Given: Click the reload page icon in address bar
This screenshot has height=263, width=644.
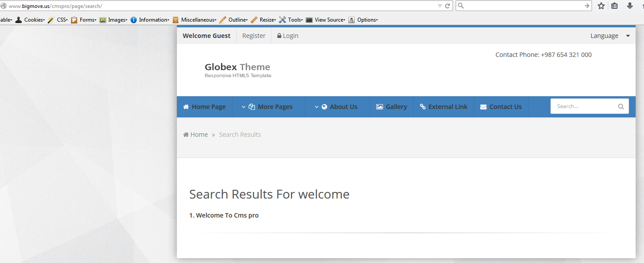Looking at the screenshot, I should 448,6.
